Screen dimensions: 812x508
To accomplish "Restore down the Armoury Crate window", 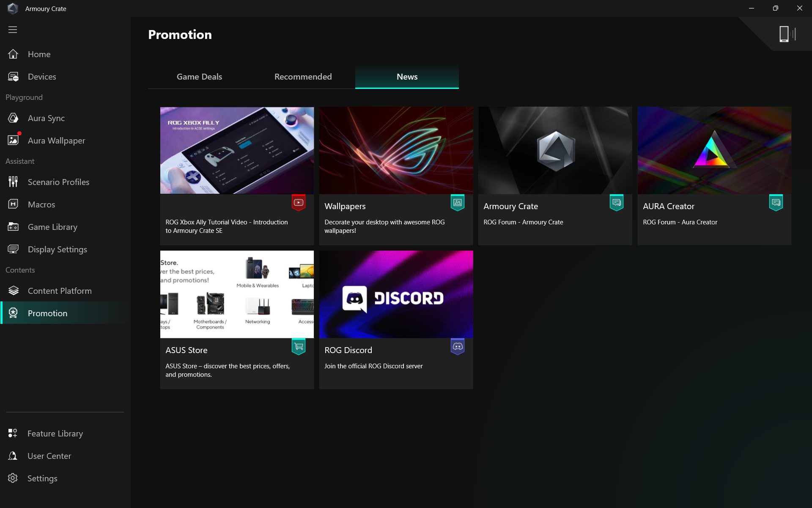I will [775, 8].
